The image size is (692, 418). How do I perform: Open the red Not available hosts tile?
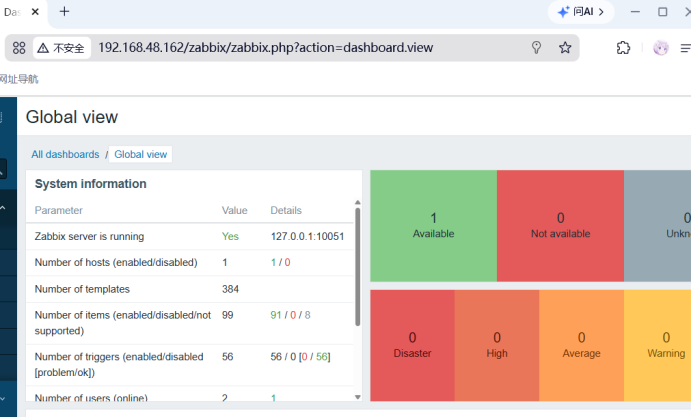pyautogui.click(x=560, y=226)
